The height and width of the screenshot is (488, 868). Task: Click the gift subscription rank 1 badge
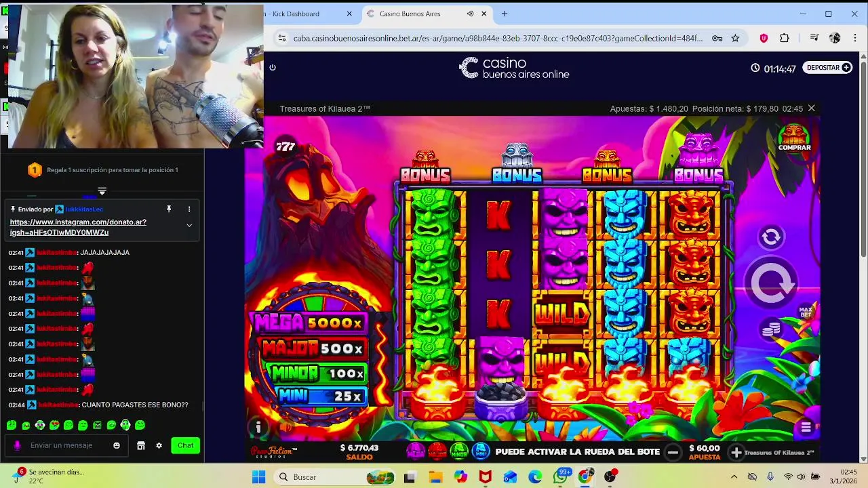(35, 170)
